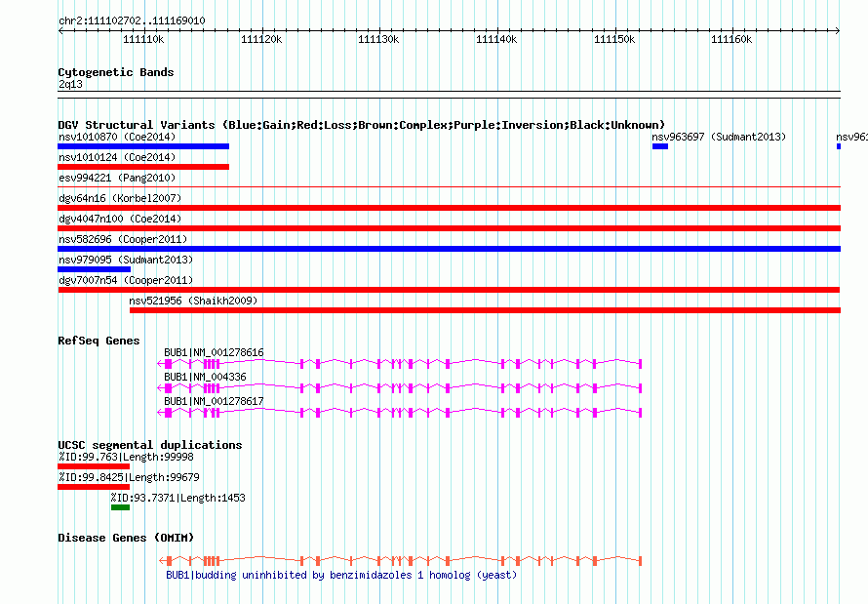Click the red bar of dgv7007n54
868x604 pixels.
pos(449,290)
